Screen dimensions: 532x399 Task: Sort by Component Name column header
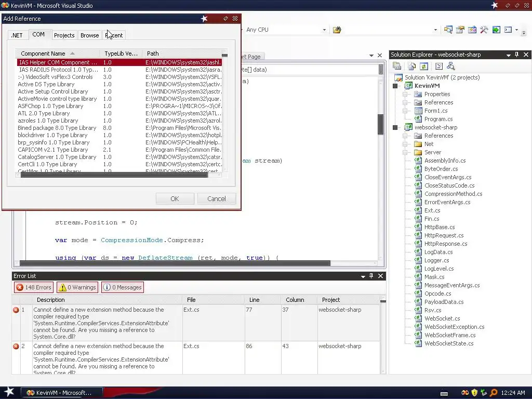pos(57,54)
